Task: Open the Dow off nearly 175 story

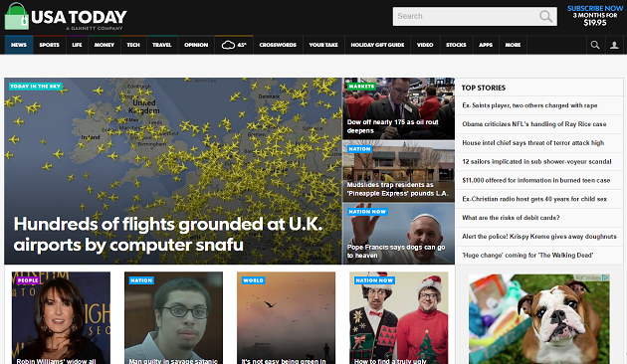Action: tap(393, 126)
